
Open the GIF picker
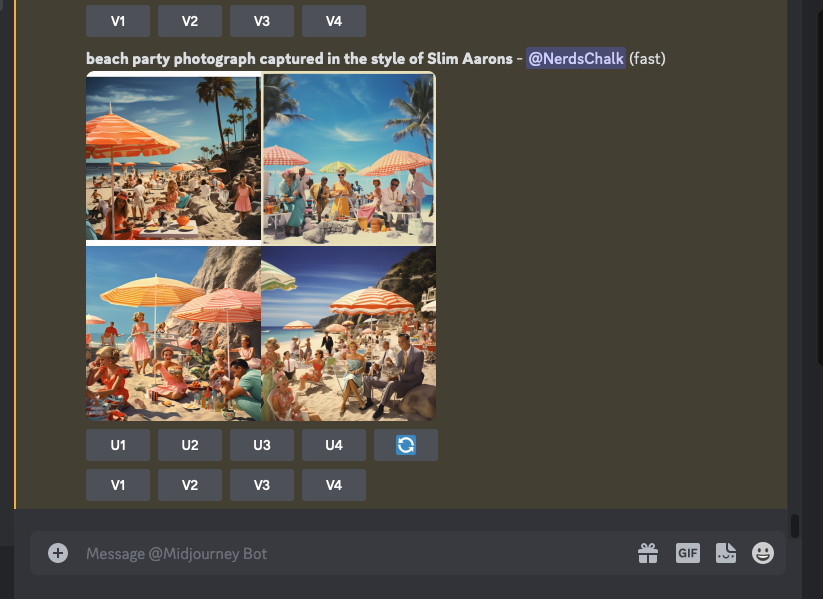click(688, 553)
